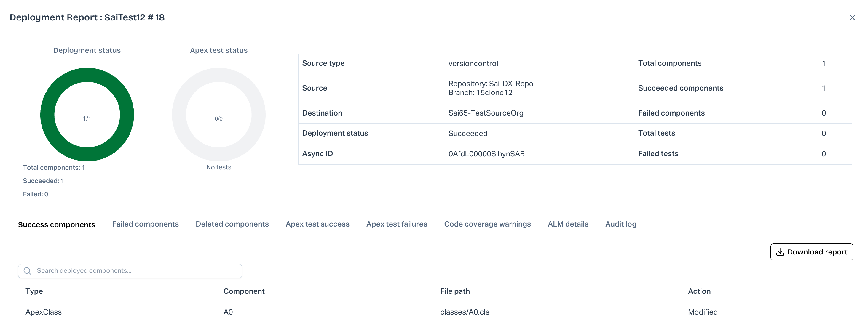Screen dimensions: 868x324
Task: Click the Async ID value 0AfdL00000SihynSAB
Action: click(486, 154)
